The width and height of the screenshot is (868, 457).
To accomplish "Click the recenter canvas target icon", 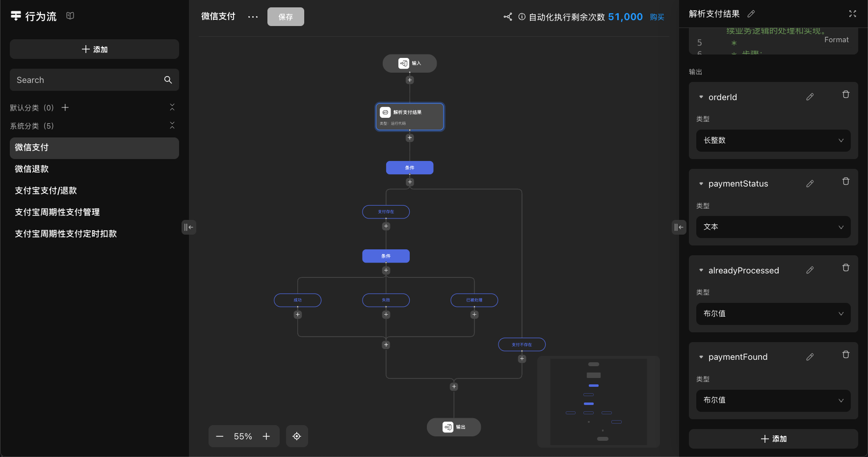I will click(x=297, y=436).
